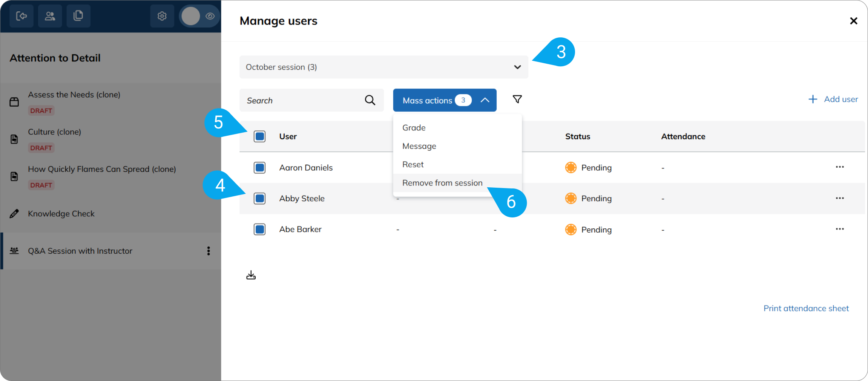Select Remove from session in the menu

click(x=442, y=183)
